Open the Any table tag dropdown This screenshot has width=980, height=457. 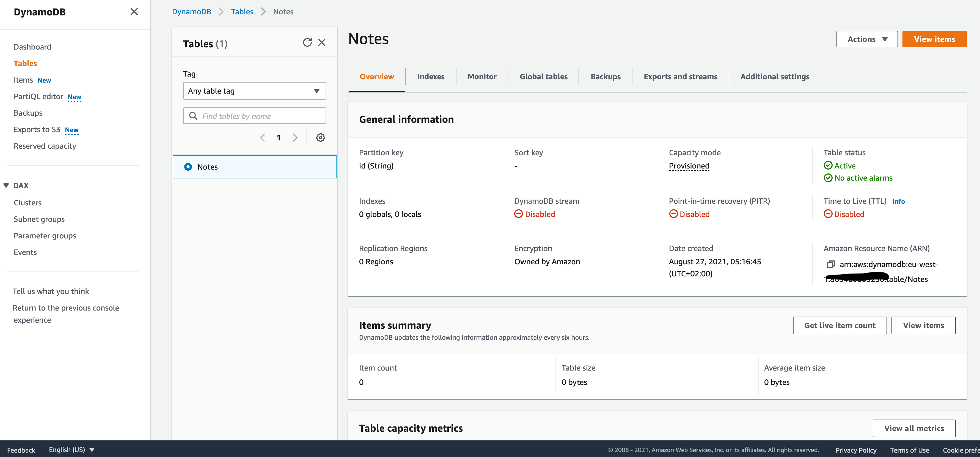pyautogui.click(x=254, y=91)
